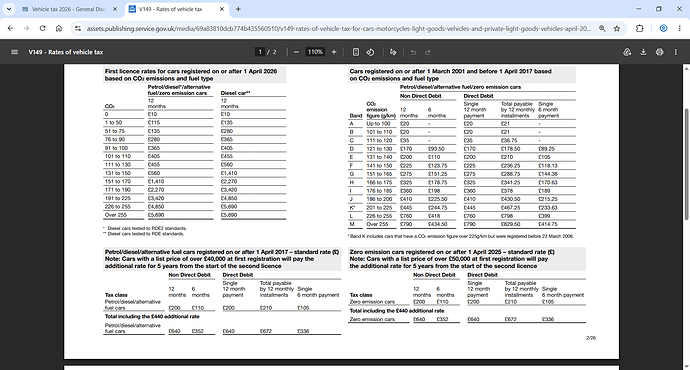Zoom in the PDF with plus button

click(x=334, y=52)
